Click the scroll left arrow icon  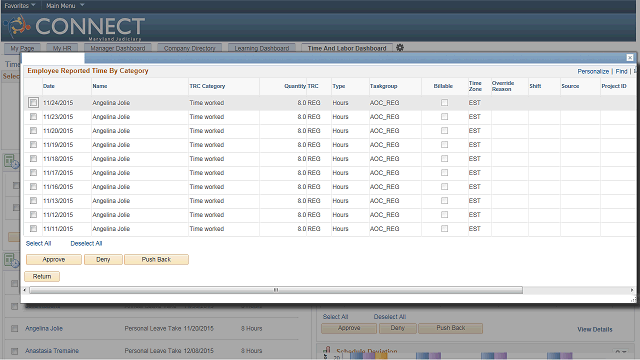(25, 290)
